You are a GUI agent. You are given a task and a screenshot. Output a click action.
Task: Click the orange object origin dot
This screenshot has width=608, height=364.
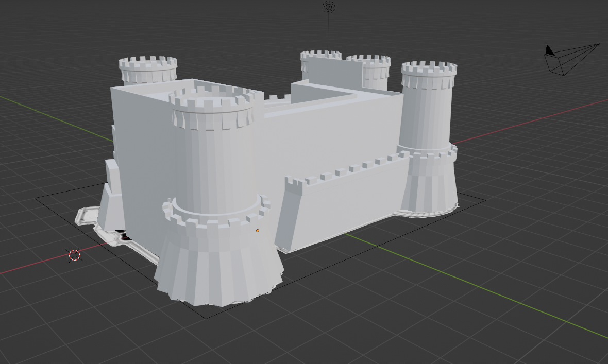pyautogui.click(x=258, y=231)
